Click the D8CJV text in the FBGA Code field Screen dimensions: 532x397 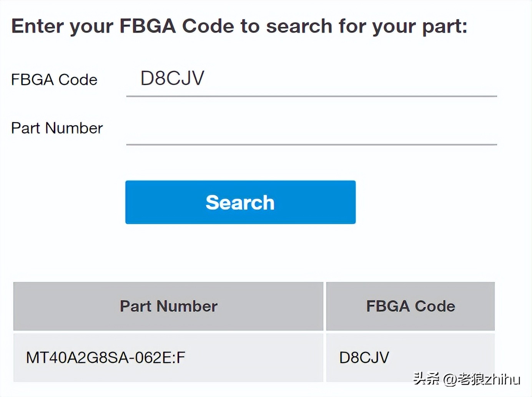[x=172, y=78]
